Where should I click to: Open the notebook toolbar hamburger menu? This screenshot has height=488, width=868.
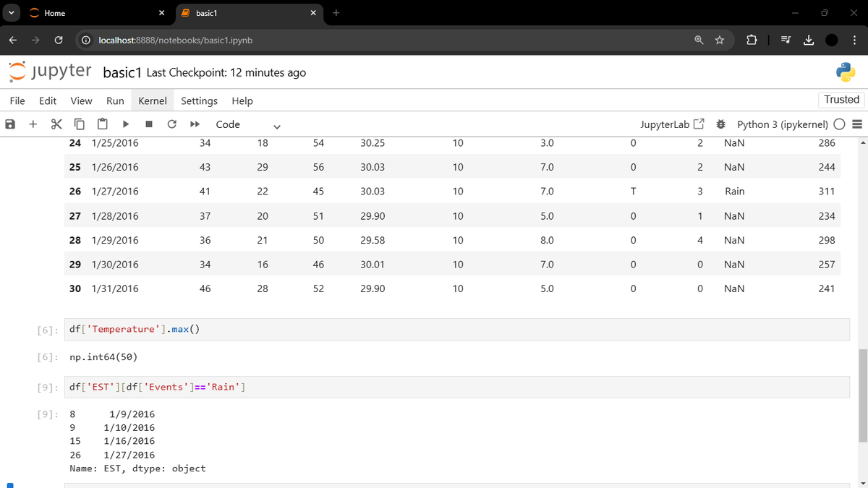(x=857, y=124)
